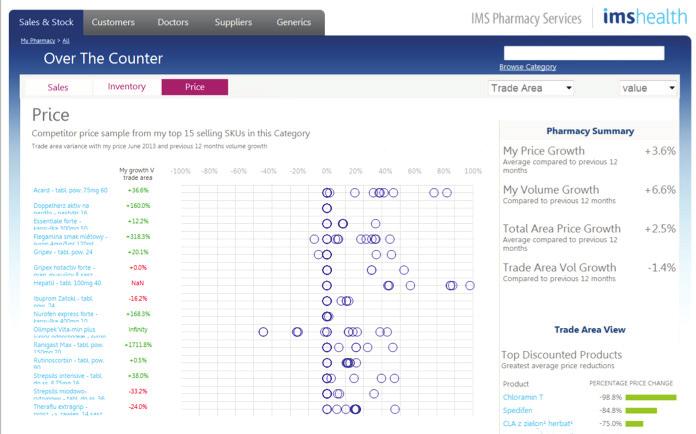Select the Rutinoscorbin product link
Image resolution: width=696 pixels, height=434 pixels.
coord(69,363)
